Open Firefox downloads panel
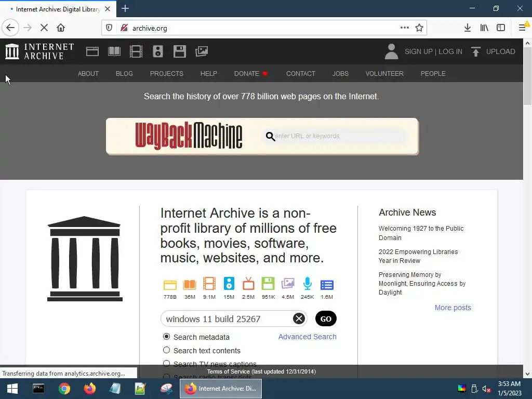The height and width of the screenshot is (399, 532). (x=468, y=28)
